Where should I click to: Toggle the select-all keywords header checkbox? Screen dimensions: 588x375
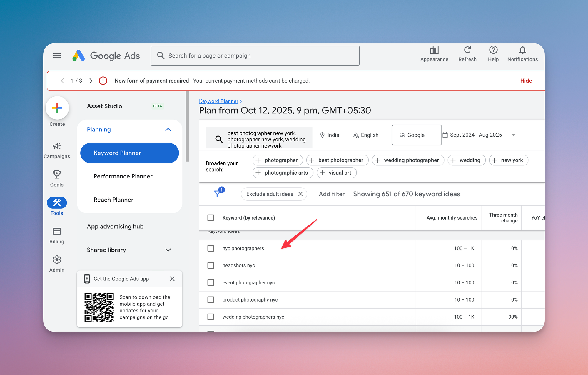(211, 218)
